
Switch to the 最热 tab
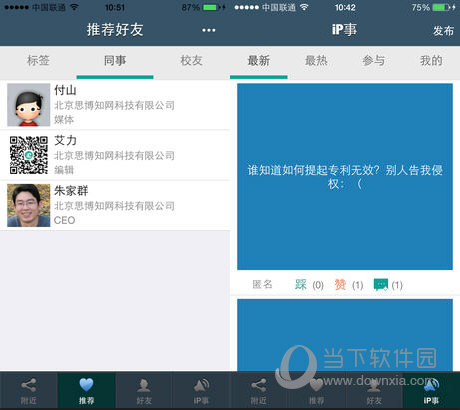[x=316, y=61]
